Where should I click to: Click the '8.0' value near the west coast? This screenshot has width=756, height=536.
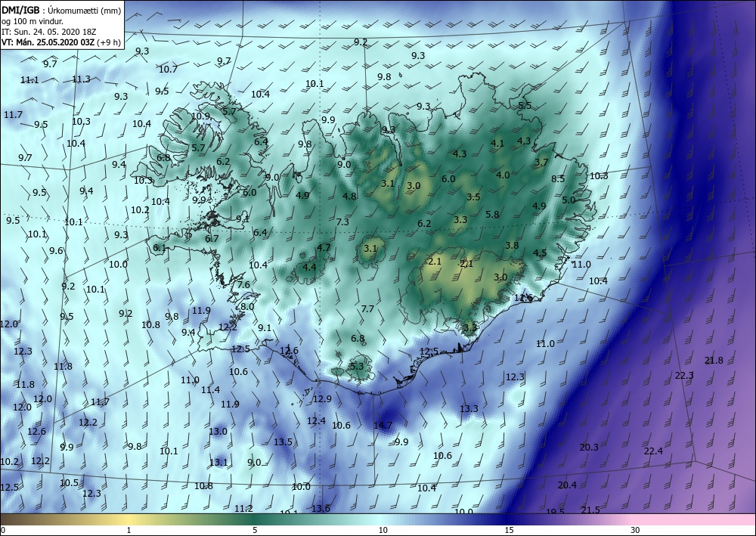[247, 307]
